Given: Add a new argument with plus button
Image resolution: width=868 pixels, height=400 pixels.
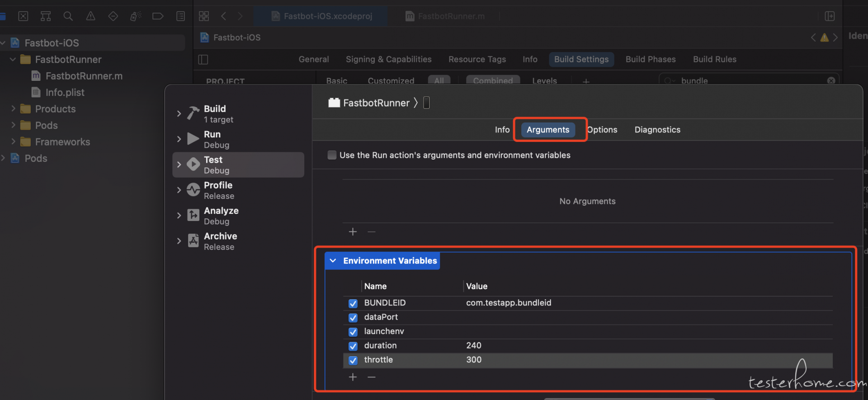Looking at the screenshot, I should tap(353, 232).
